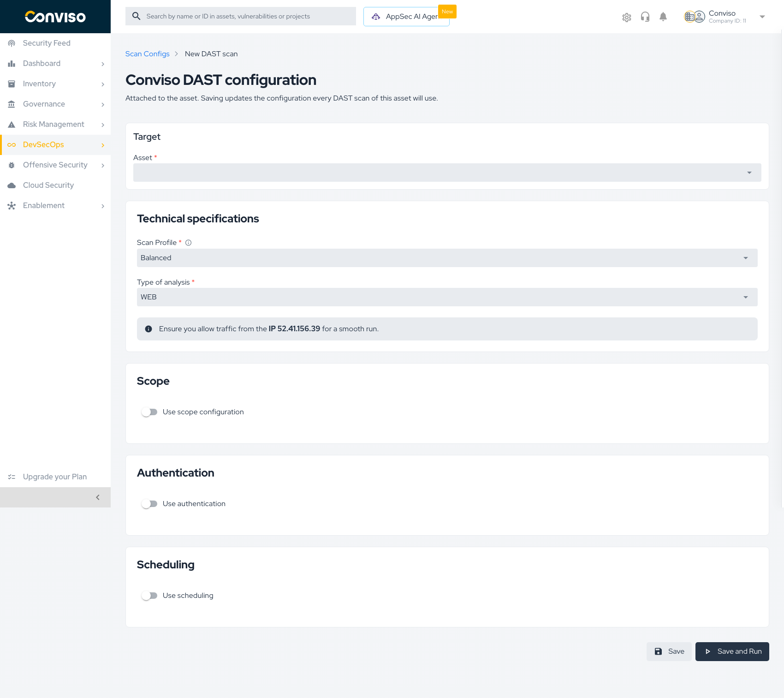Click the Offensive Security bug icon
The width and height of the screenshot is (784, 698).
click(x=12, y=165)
